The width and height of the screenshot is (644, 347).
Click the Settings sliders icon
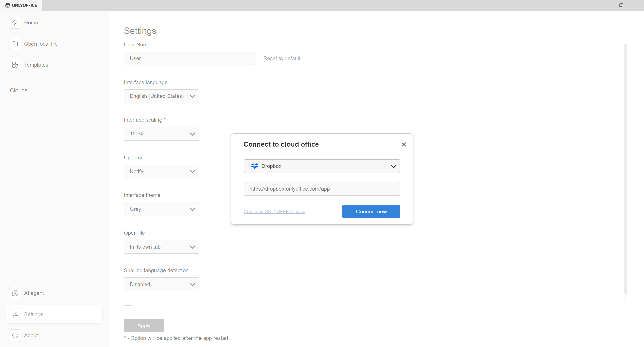[15, 314]
